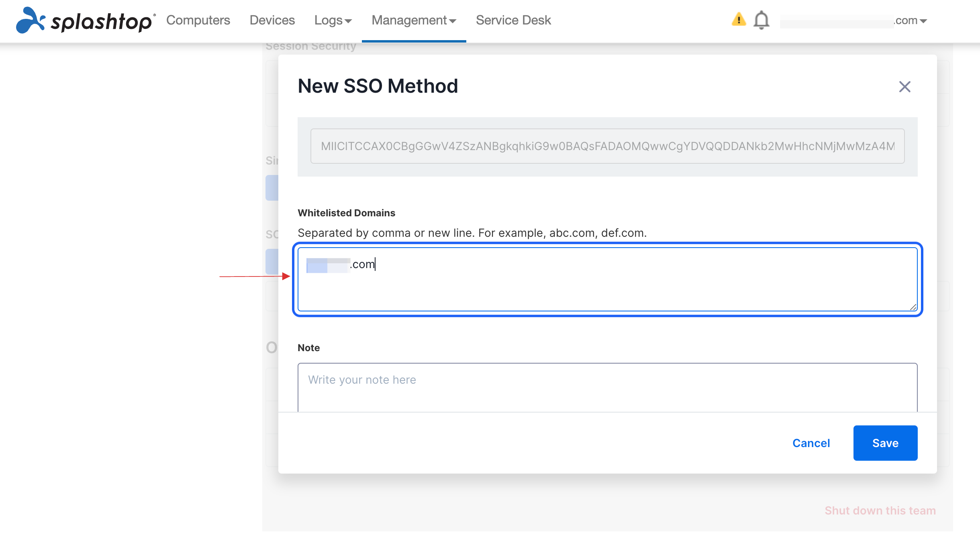Focus the Whitelisted Domains text area

pos(607,279)
